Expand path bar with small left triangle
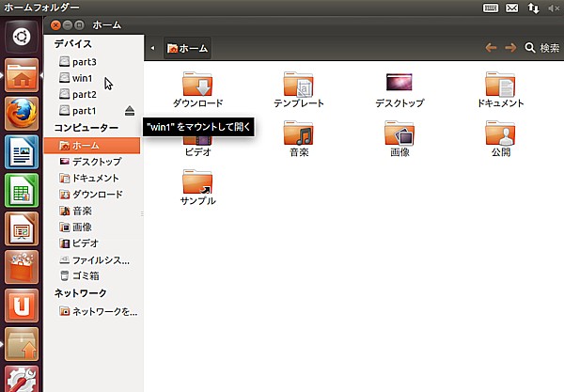The height and width of the screenshot is (392, 564). 153,48
